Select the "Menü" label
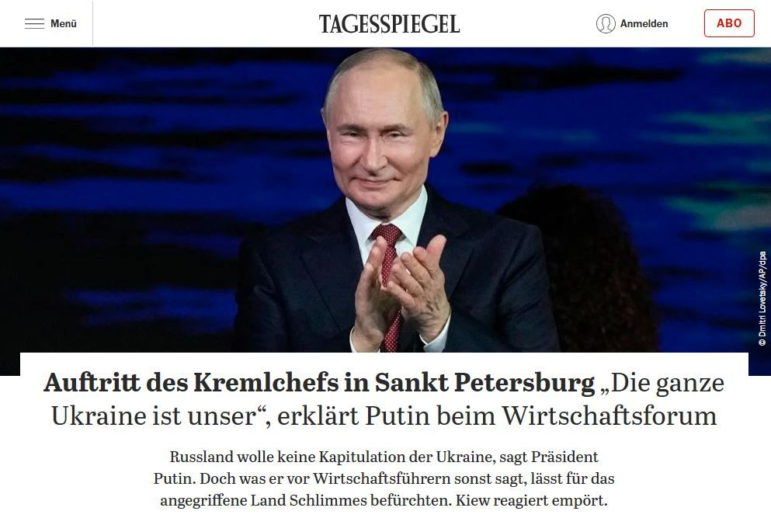The image size is (771, 532). [64, 23]
